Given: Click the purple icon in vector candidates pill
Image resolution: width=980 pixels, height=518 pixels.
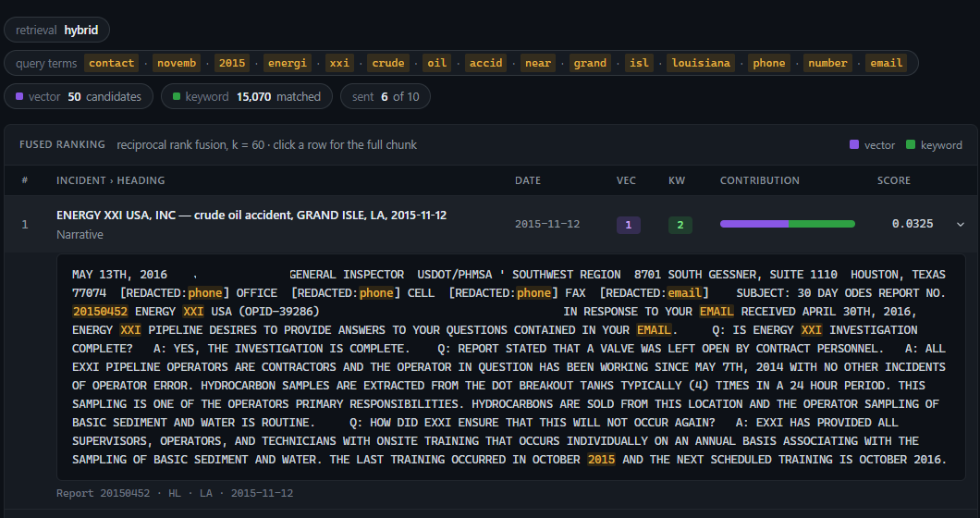Looking at the screenshot, I should coord(19,96).
